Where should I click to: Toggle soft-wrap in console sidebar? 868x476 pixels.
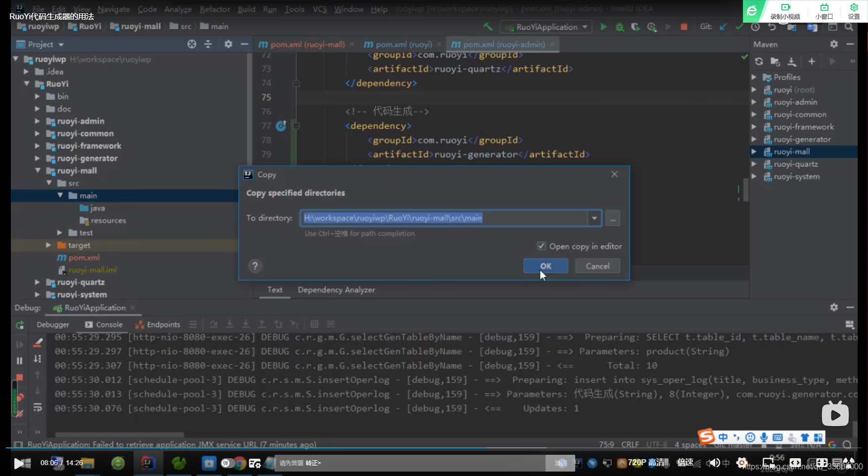38,407
